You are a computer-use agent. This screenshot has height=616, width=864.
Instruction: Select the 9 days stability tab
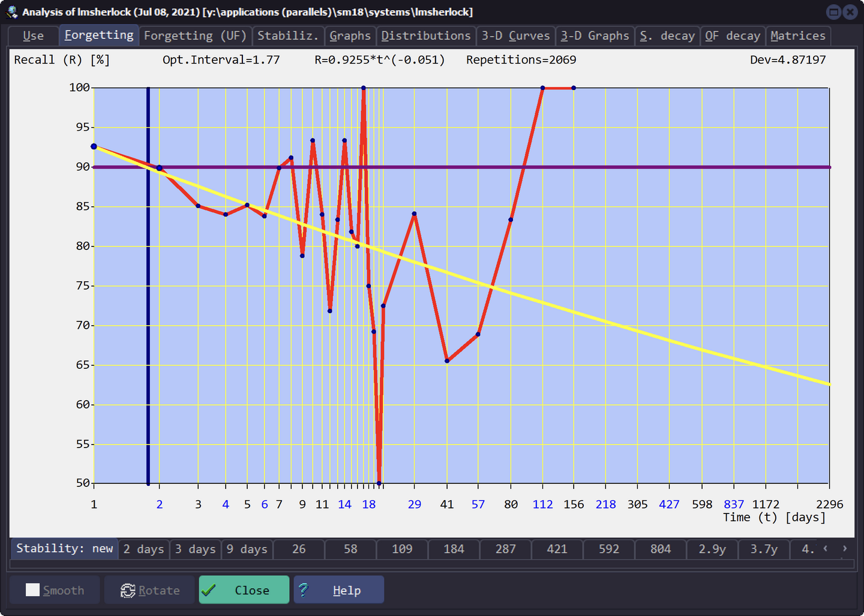247,549
